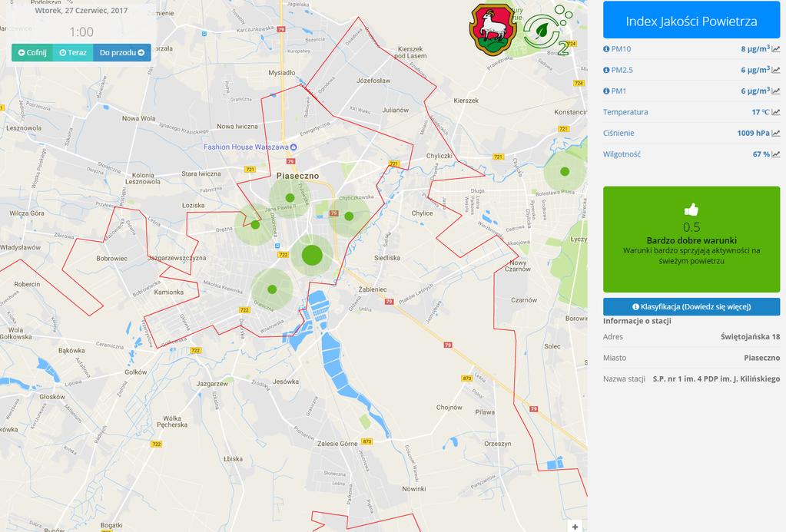Click the 1:00 time display

tap(81, 32)
